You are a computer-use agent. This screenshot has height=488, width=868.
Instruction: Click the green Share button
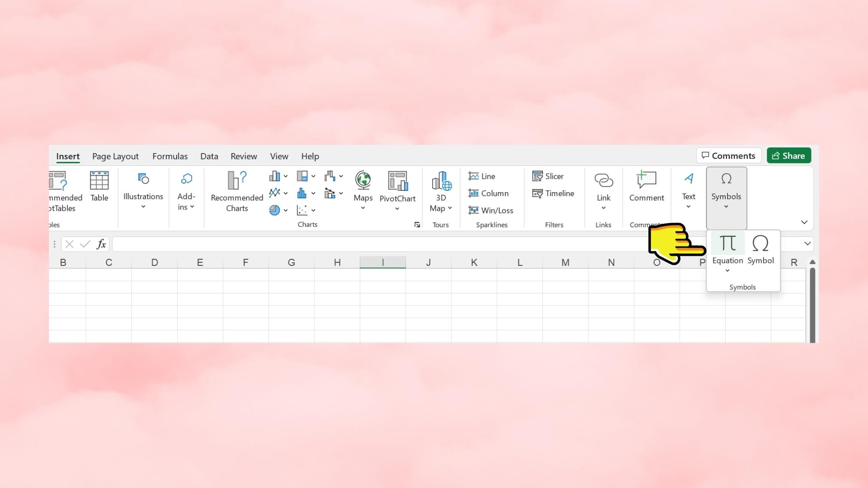[789, 156]
